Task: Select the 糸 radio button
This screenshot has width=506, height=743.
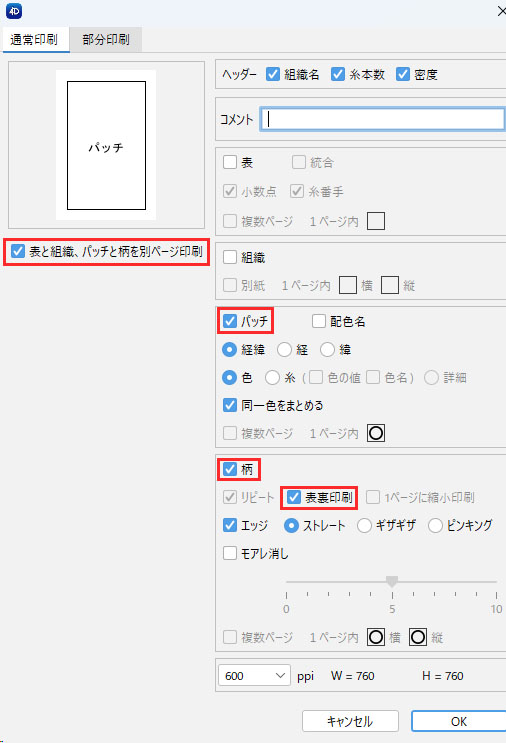Action: [272, 378]
